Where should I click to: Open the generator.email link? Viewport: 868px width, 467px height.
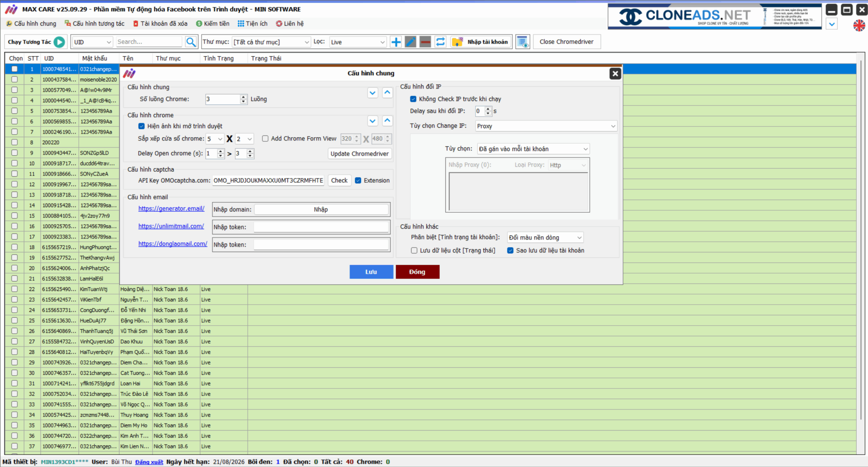[x=171, y=208]
